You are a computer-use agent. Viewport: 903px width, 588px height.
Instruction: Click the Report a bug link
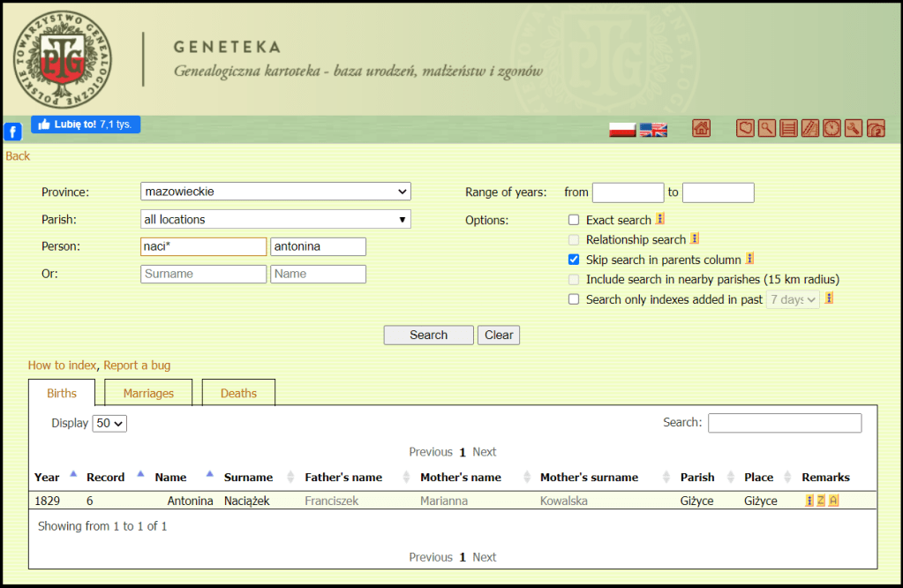pyautogui.click(x=137, y=366)
